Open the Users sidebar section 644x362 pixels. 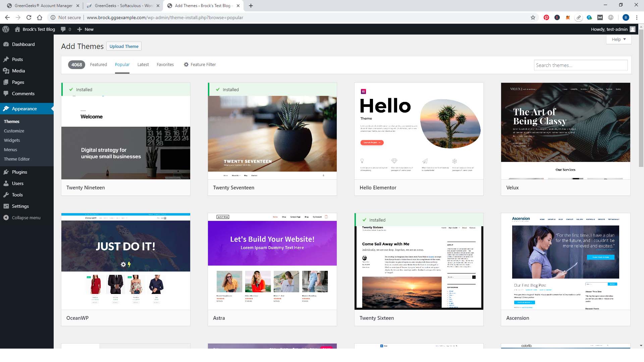point(18,183)
